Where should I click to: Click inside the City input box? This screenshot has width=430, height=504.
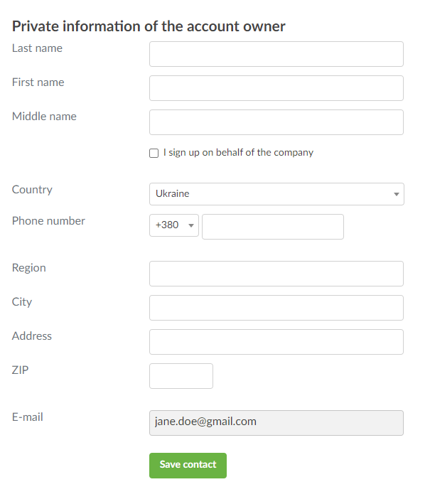(x=276, y=308)
